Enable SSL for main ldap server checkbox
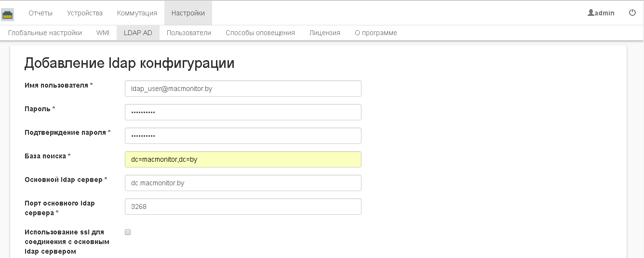Screen dimensions: 644x258 [x=128, y=232]
